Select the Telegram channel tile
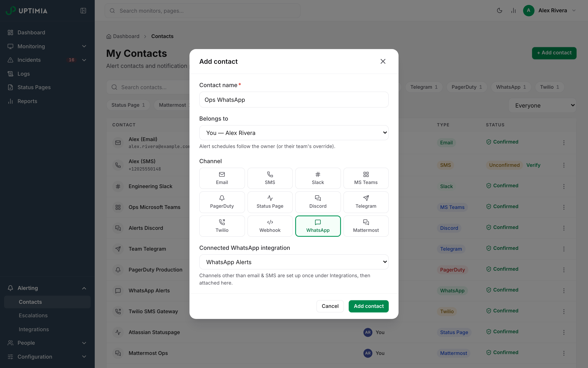The width and height of the screenshot is (588, 368). pyautogui.click(x=366, y=202)
